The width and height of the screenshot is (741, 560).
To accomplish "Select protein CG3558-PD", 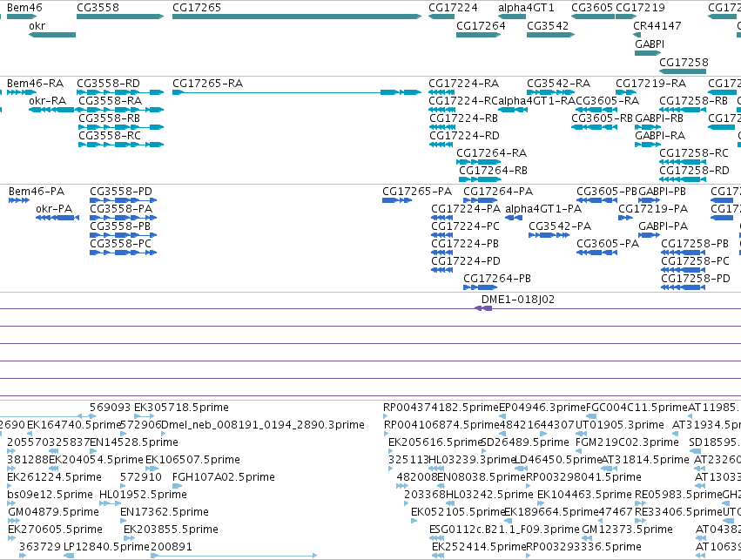I will (x=124, y=200).
